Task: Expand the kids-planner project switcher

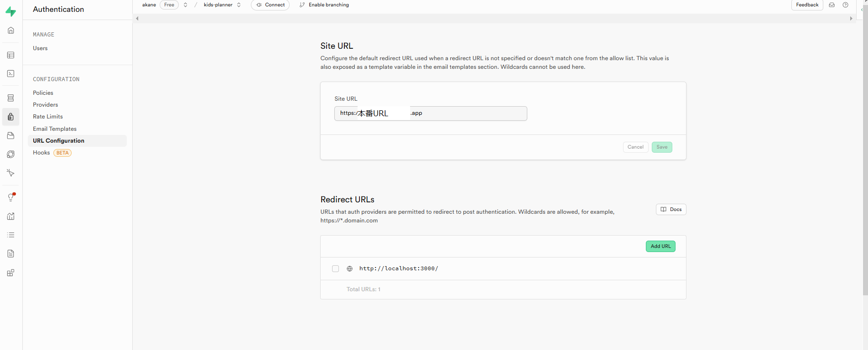Action: (239, 5)
